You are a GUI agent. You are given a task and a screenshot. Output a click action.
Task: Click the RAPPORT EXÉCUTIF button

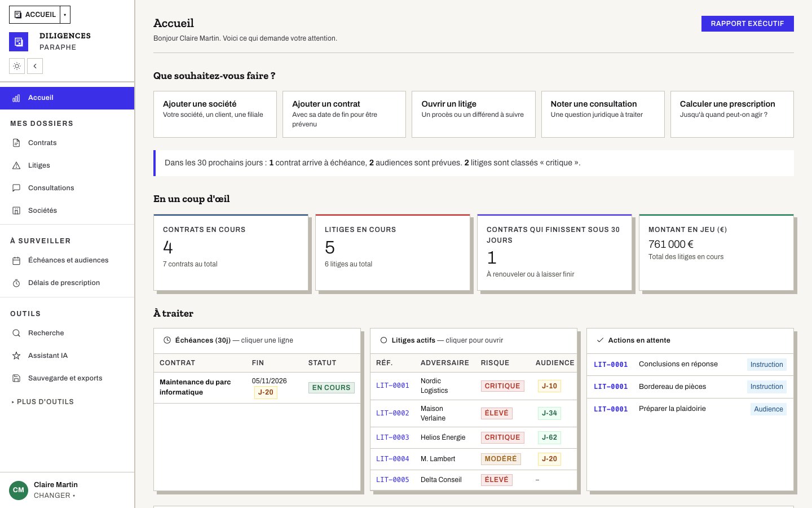coord(747,24)
